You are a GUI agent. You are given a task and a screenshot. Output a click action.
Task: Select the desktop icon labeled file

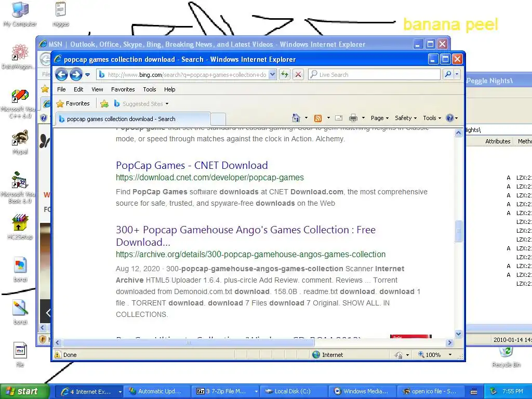pos(20,354)
